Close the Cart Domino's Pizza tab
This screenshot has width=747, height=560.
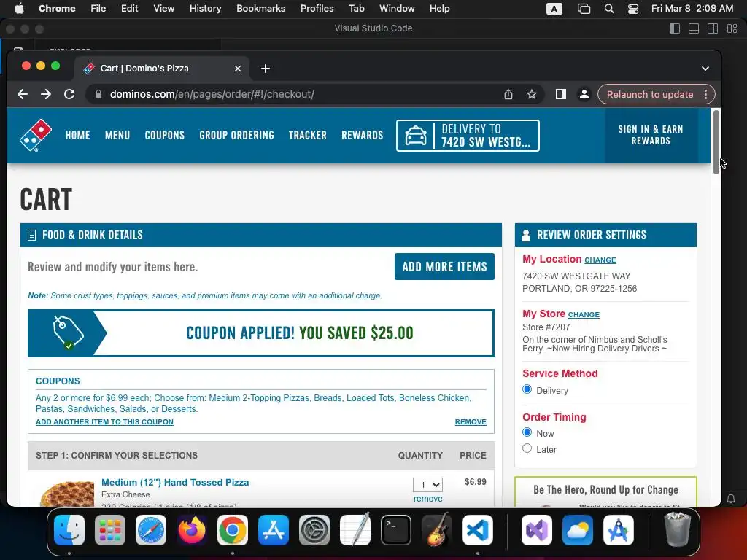coord(238,69)
